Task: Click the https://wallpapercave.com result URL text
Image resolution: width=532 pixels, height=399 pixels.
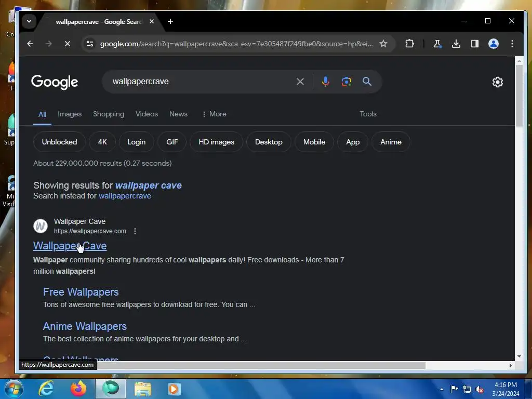Action: click(90, 231)
